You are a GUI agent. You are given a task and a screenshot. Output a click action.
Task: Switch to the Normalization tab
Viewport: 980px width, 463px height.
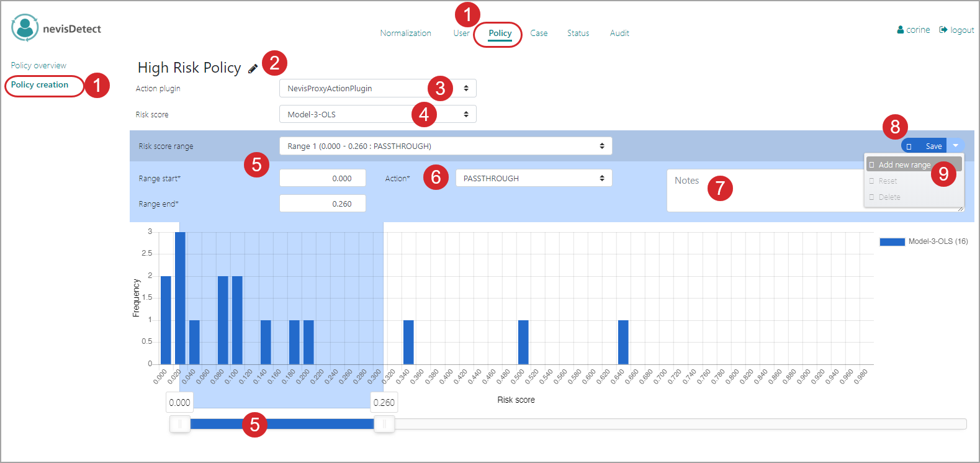(405, 33)
